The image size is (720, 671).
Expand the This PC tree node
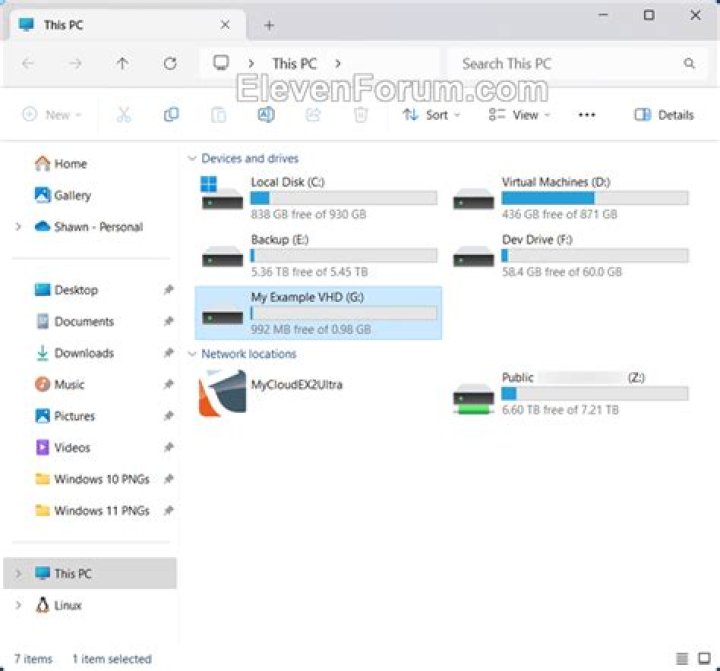pyautogui.click(x=18, y=574)
